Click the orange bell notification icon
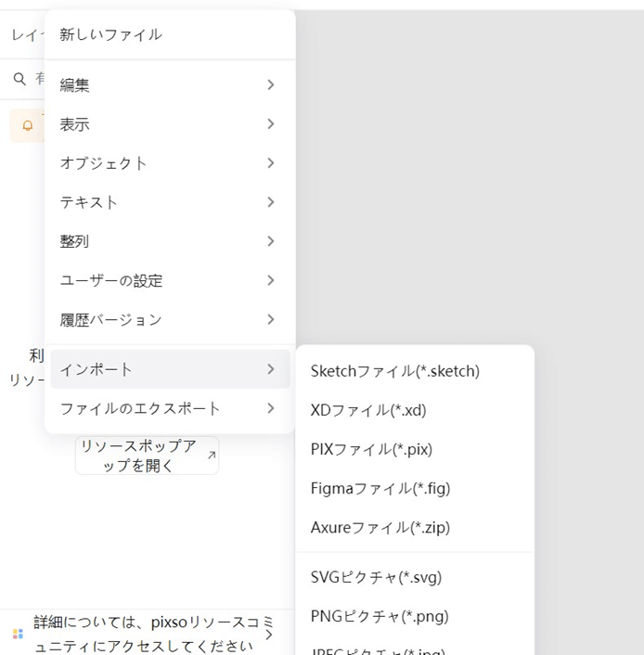The image size is (644, 655). 28,126
